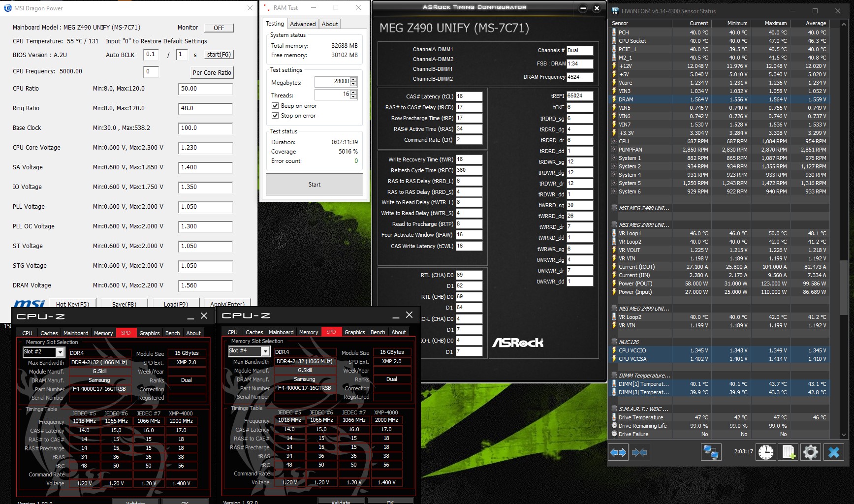Click HWiNFO64 title bar app icon
The height and width of the screenshot is (504, 854).
click(615, 11)
